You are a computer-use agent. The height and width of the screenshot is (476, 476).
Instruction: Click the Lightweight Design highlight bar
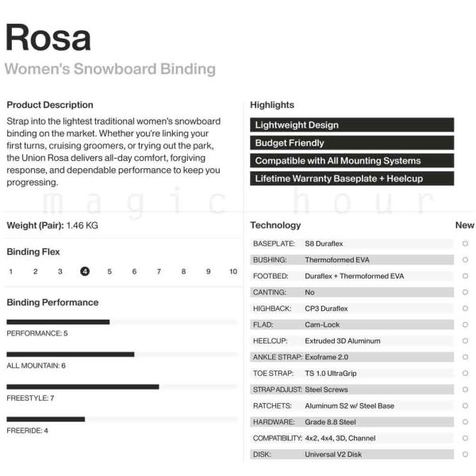point(351,125)
